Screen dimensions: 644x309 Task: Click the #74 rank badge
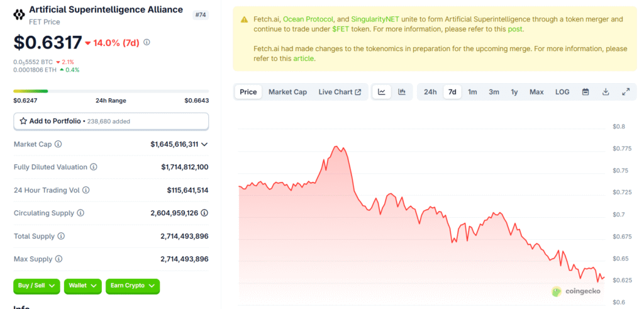pyautogui.click(x=200, y=15)
